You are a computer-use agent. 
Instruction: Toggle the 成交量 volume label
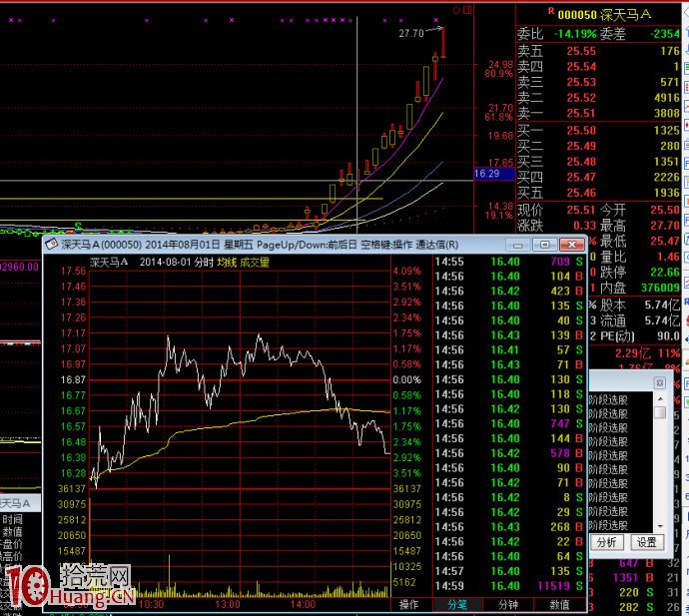click(255, 263)
